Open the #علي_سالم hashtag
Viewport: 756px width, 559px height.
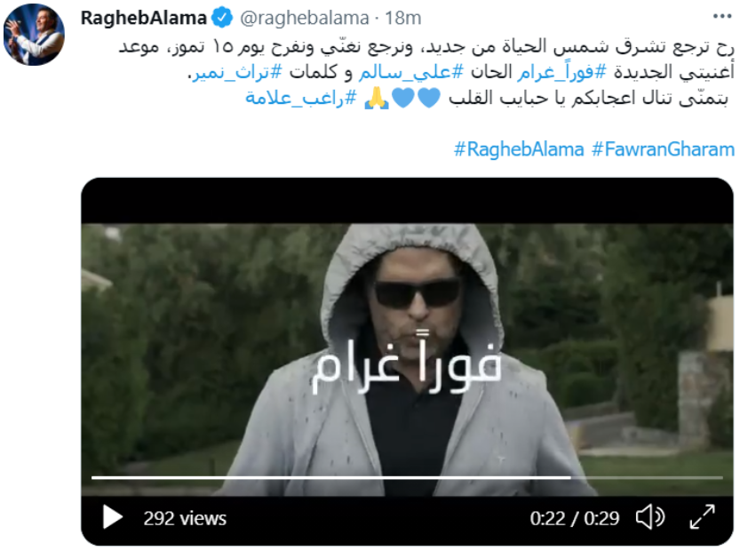point(411,72)
